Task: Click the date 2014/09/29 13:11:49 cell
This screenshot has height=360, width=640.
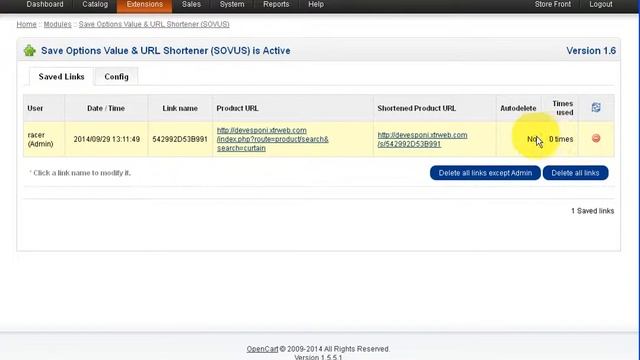Action: (x=107, y=139)
